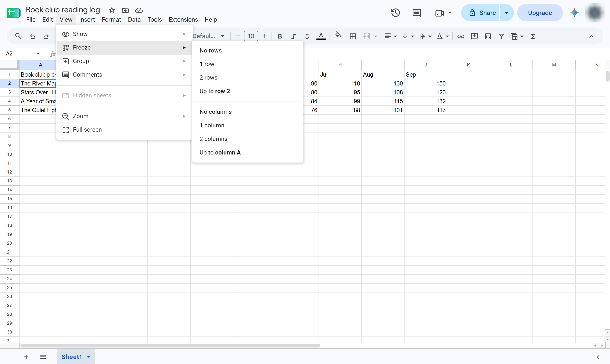Open the Name box dropdown arrow
The image size is (610, 364).
pos(38,54)
